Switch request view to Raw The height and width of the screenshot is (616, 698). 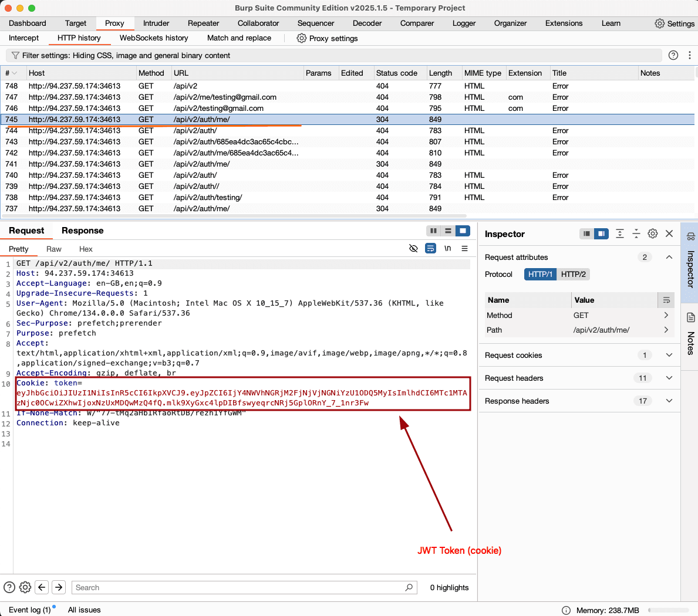point(54,249)
